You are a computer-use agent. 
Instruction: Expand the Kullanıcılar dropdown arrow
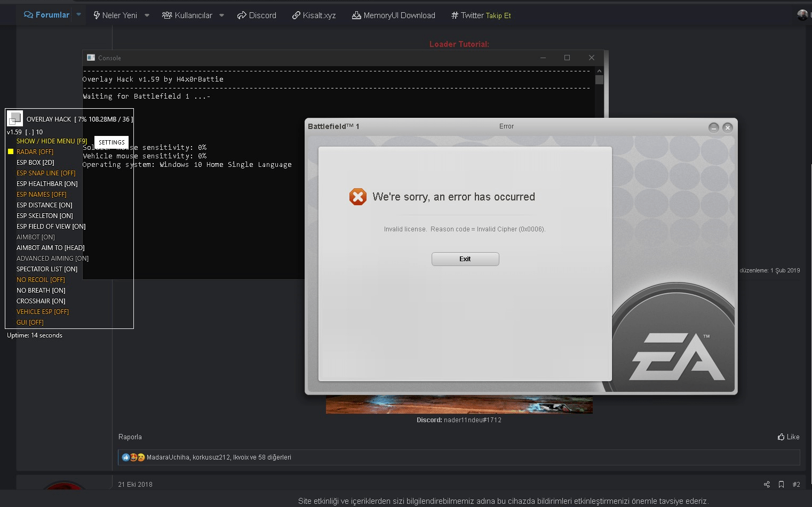coord(221,15)
